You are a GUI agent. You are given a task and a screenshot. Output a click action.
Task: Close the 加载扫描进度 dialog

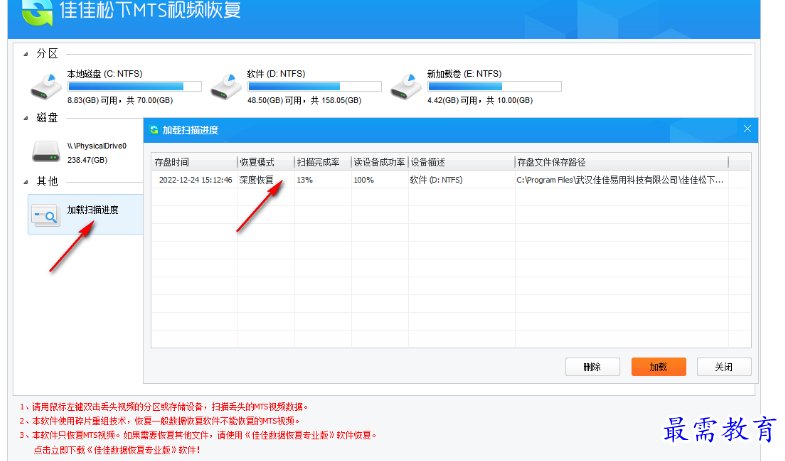pos(747,129)
